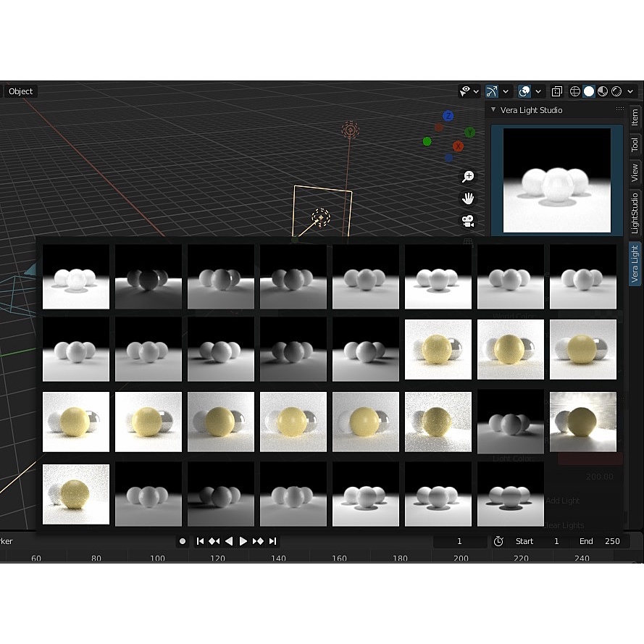Collapse the Vera Light Studio panel
Image resolution: width=644 pixels, height=644 pixels.
[493, 109]
